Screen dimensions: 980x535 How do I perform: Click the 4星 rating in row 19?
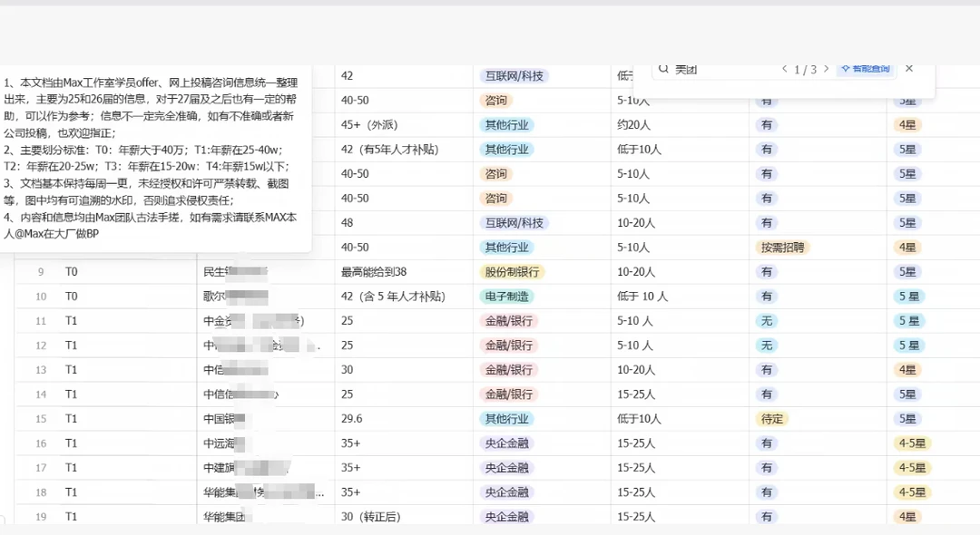[906, 516]
